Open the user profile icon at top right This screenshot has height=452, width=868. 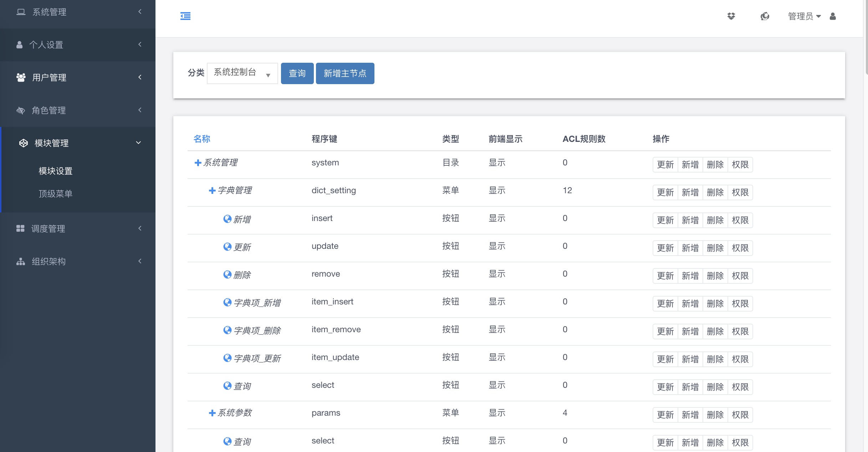pos(833,16)
